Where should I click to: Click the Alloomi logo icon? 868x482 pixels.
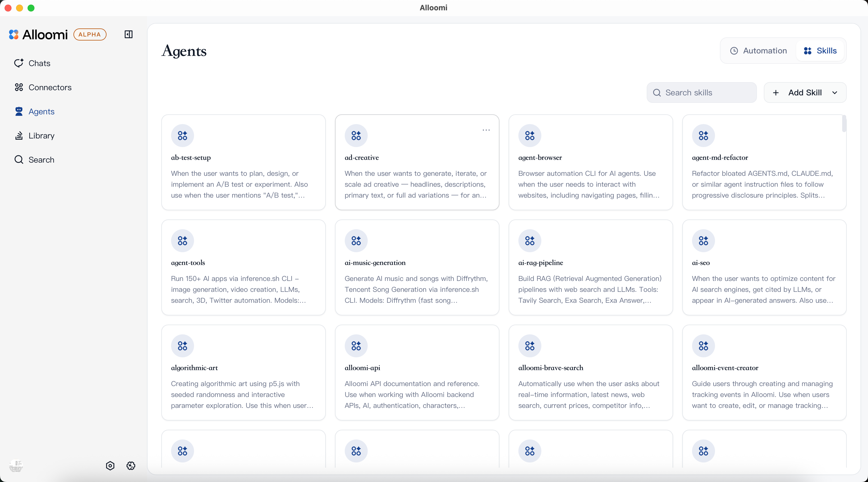click(x=14, y=34)
